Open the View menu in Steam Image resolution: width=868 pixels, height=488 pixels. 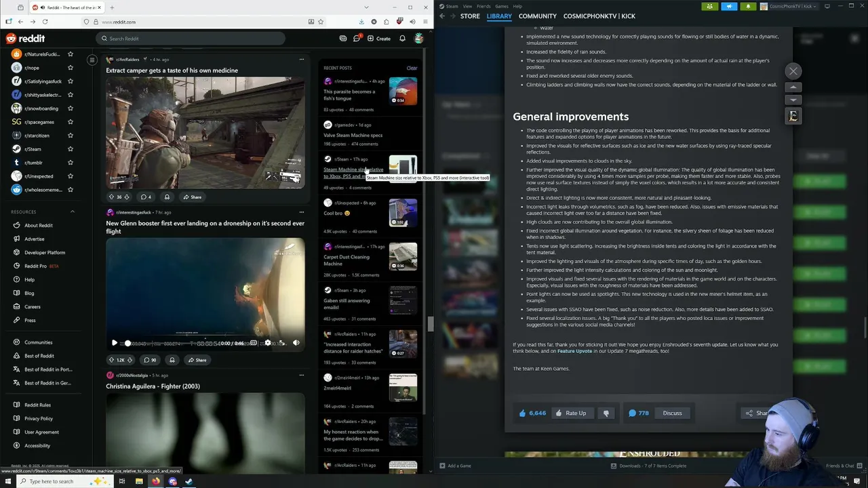(467, 6)
